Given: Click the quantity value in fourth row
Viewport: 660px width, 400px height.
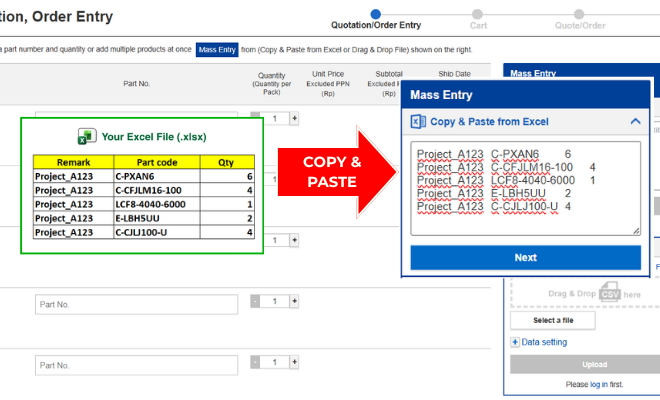Looking at the screenshot, I should point(274,301).
